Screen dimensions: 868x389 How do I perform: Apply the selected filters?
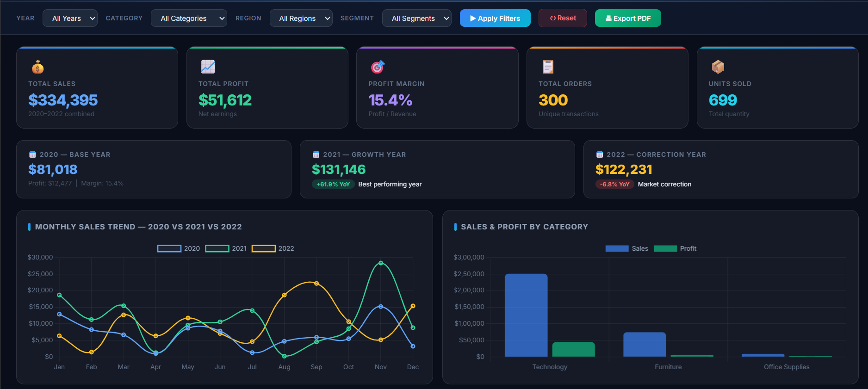coord(495,18)
